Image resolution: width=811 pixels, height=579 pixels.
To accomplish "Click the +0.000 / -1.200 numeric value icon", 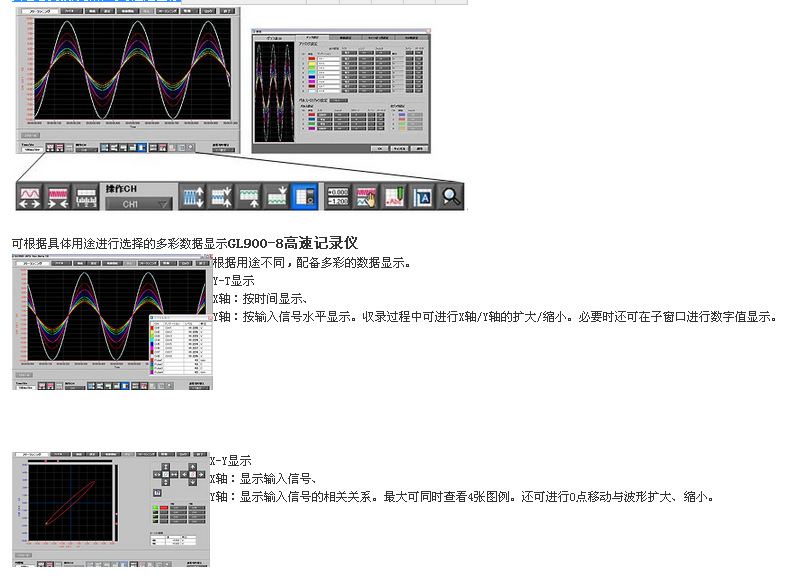I will (338, 197).
